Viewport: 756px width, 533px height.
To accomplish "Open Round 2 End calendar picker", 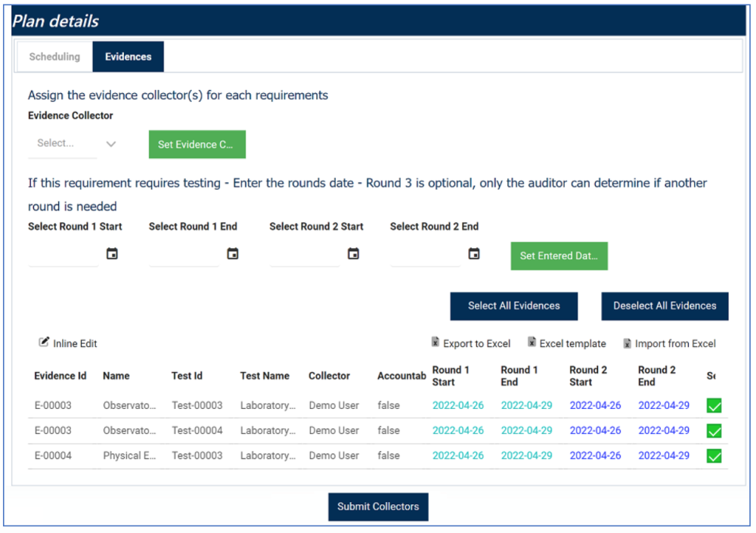I will coord(474,254).
